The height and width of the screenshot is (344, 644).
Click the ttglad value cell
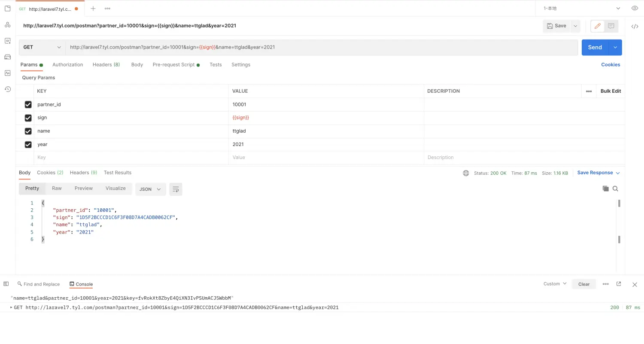(326, 131)
